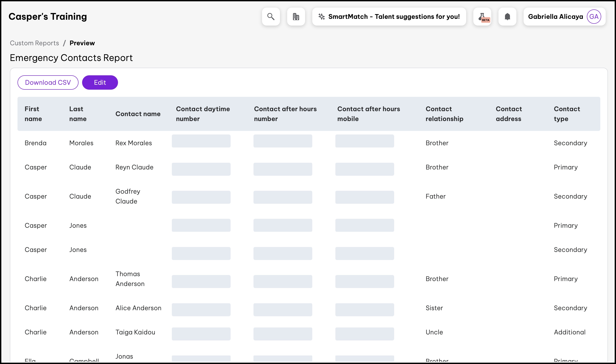Image resolution: width=616 pixels, height=364 pixels.
Task: Open Gabriella Alicaya account menu
Action: pos(555,17)
